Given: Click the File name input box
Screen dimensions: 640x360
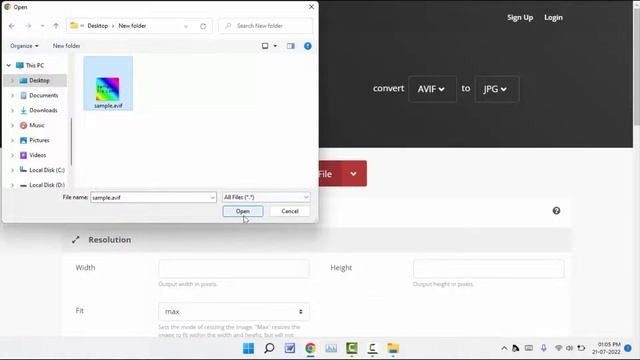Looking at the screenshot, I should pyautogui.click(x=153, y=198).
